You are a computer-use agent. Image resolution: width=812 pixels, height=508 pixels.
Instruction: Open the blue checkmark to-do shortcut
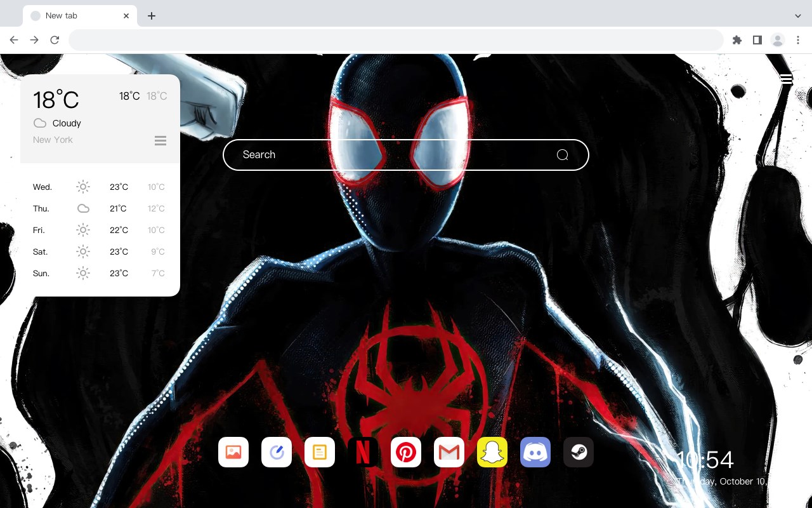(277, 452)
